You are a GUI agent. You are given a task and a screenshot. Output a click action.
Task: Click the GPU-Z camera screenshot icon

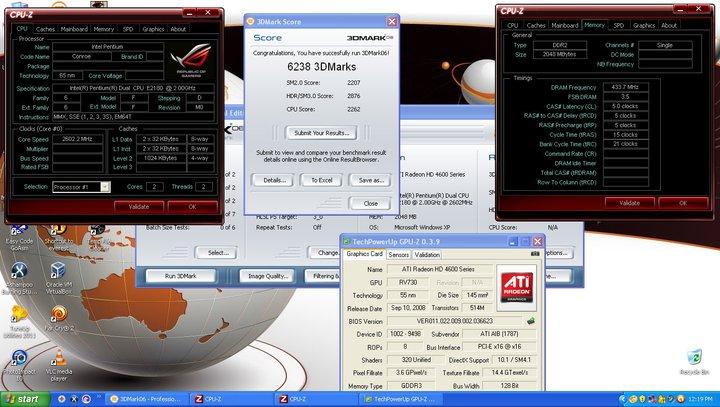pos(535,254)
